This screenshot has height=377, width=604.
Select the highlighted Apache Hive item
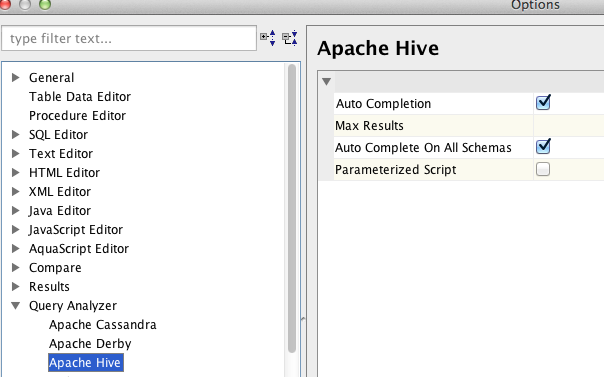pyautogui.click(x=86, y=363)
